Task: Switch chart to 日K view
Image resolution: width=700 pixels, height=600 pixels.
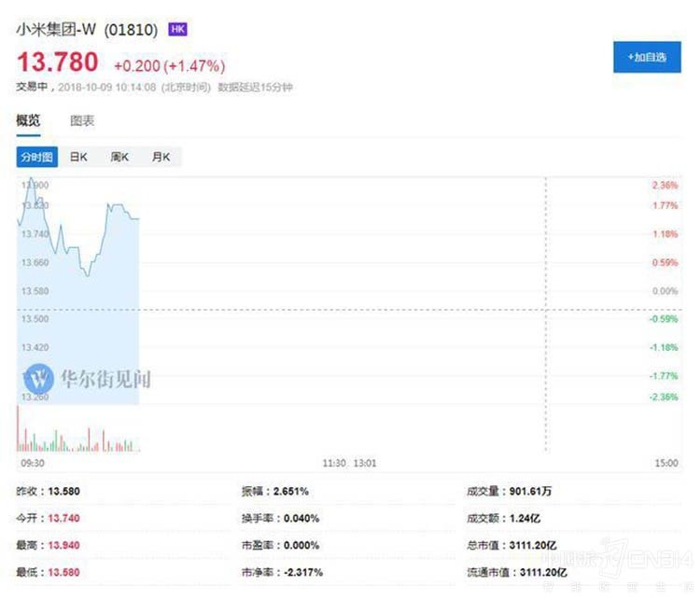Action: (x=78, y=157)
